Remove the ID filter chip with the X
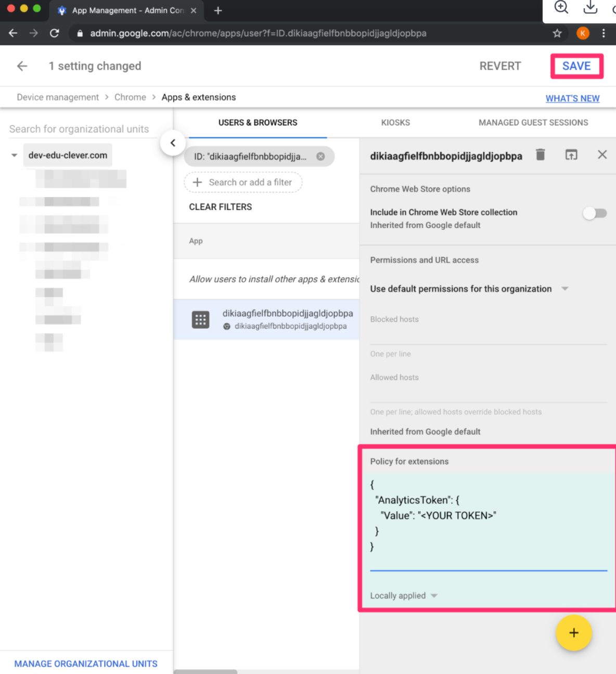Screen dimensions: 616x674 [x=320, y=156]
